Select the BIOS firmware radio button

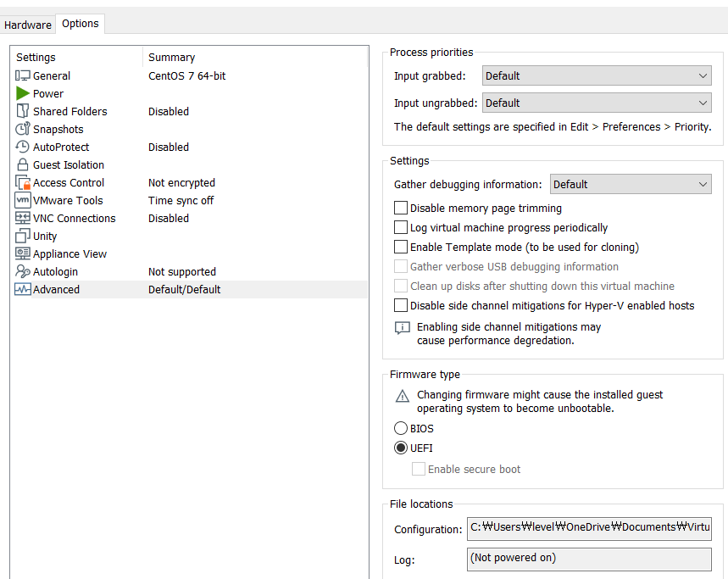(x=401, y=428)
